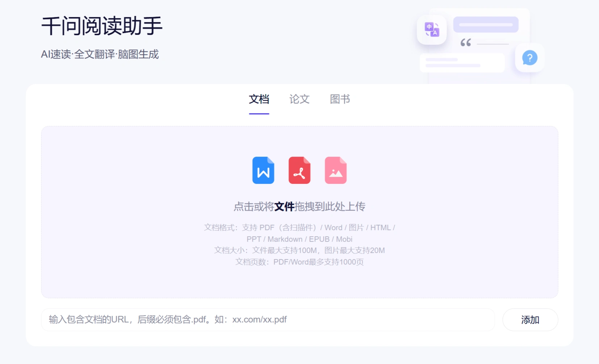
Task: Click the AI速读·全文翻译·脑图生成 subtitle
Action: [100, 54]
